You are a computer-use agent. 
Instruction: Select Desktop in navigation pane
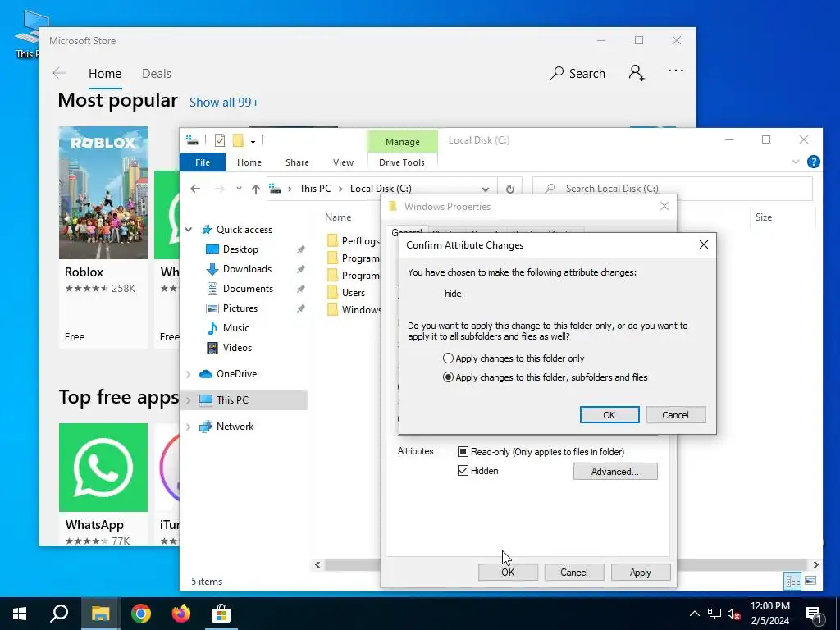coord(240,249)
